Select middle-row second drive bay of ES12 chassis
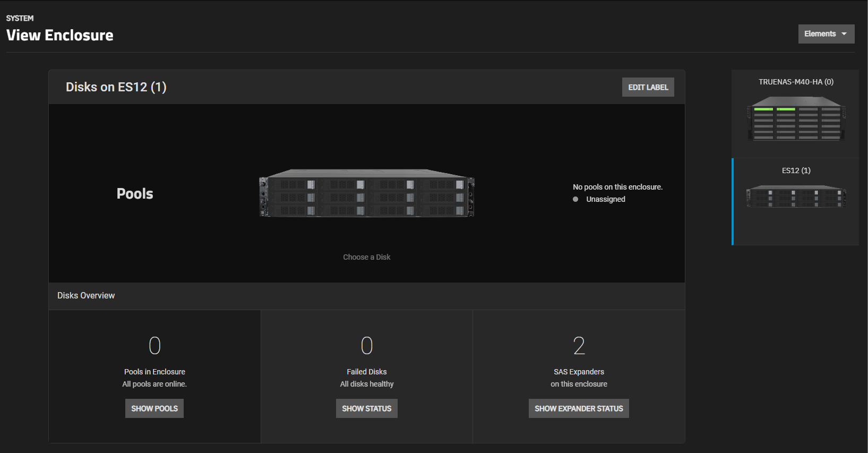Image resolution: width=868 pixels, height=453 pixels. [342, 198]
